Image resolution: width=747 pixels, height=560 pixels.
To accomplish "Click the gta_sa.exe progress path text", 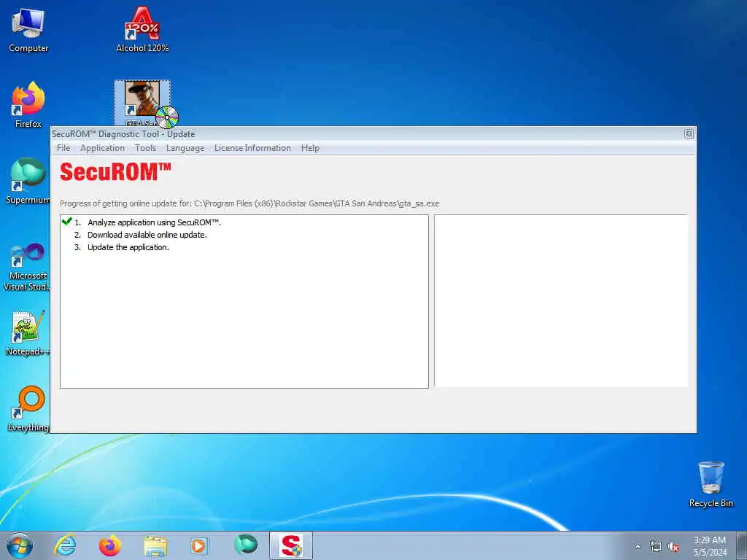I will pyautogui.click(x=249, y=203).
